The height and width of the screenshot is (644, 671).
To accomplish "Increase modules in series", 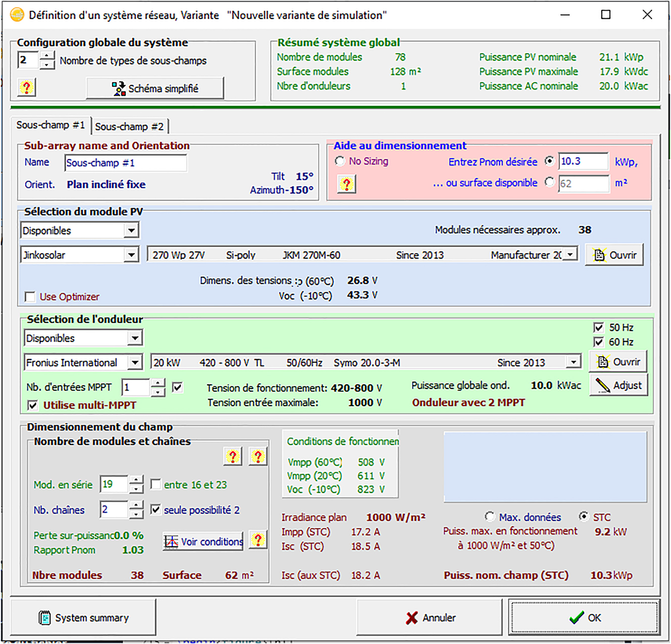I will [136, 480].
